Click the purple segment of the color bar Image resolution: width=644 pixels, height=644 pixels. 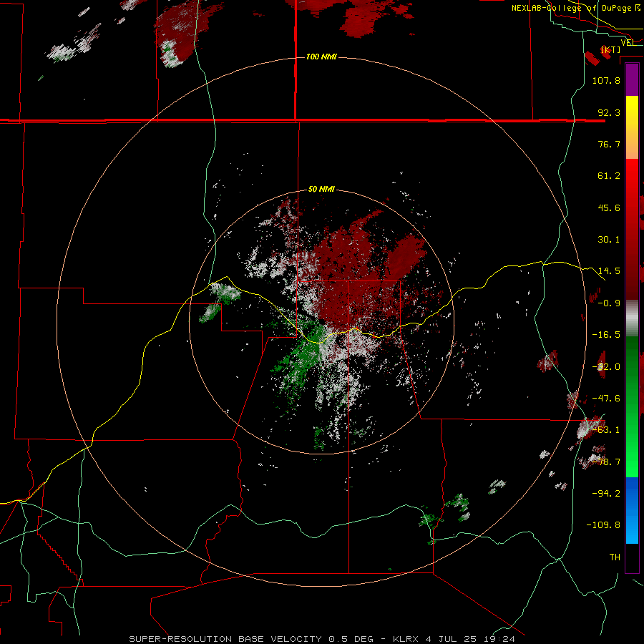tap(632, 80)
